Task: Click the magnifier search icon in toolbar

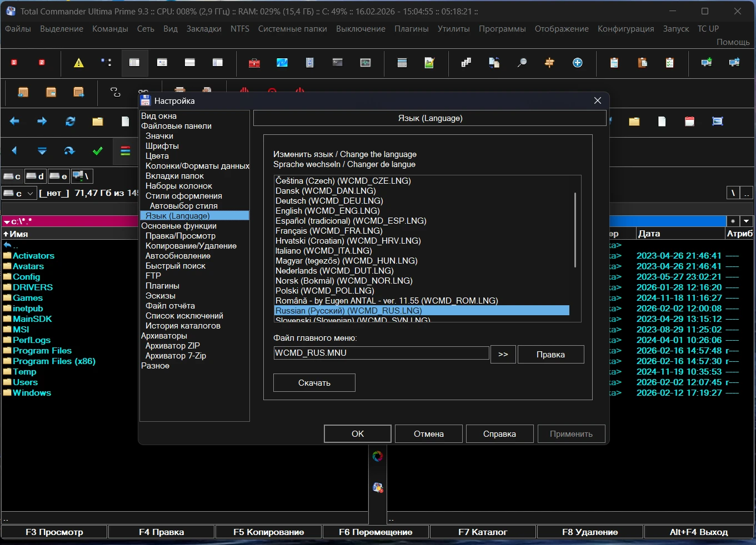Action: [522, 63]
